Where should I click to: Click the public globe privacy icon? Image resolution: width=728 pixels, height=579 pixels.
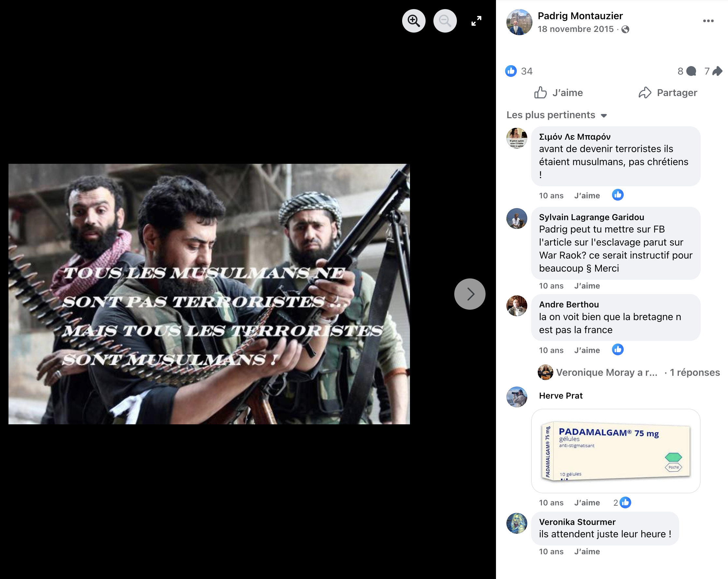(625, 29)
